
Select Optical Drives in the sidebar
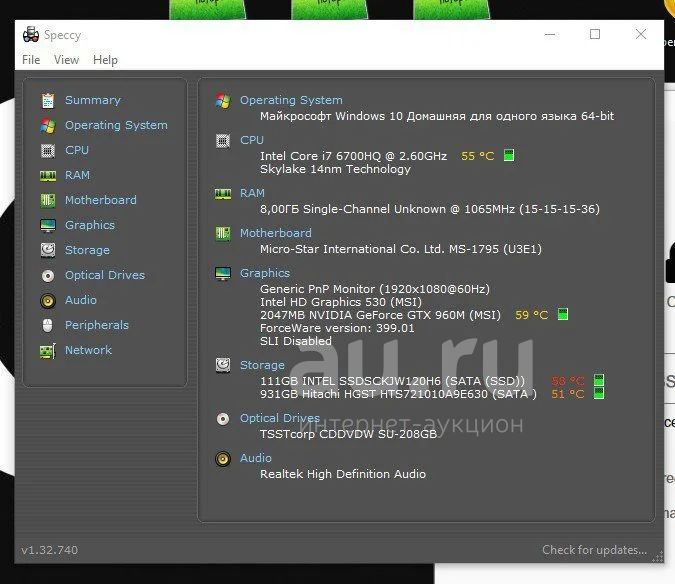tap(105, 275)
